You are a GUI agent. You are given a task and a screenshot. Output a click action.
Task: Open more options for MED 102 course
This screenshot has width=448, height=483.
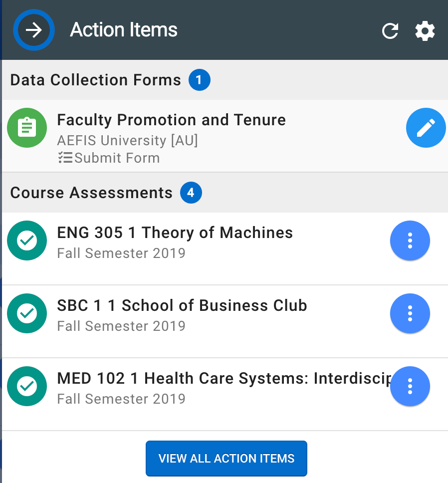pyautogui.click(x=410, y=386)
